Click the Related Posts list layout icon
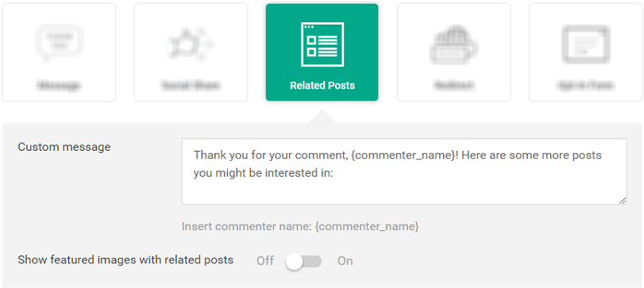This screenshot has width=644, height=288. 322,44
